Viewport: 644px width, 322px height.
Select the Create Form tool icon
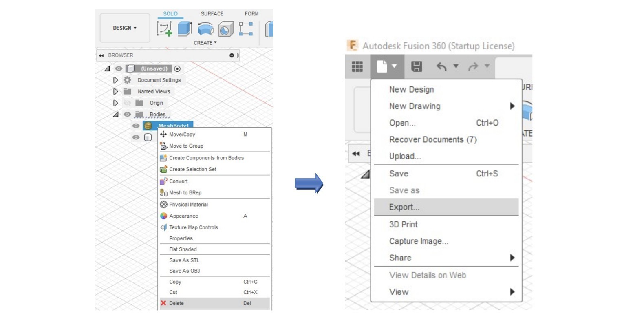tap(246, 29)
